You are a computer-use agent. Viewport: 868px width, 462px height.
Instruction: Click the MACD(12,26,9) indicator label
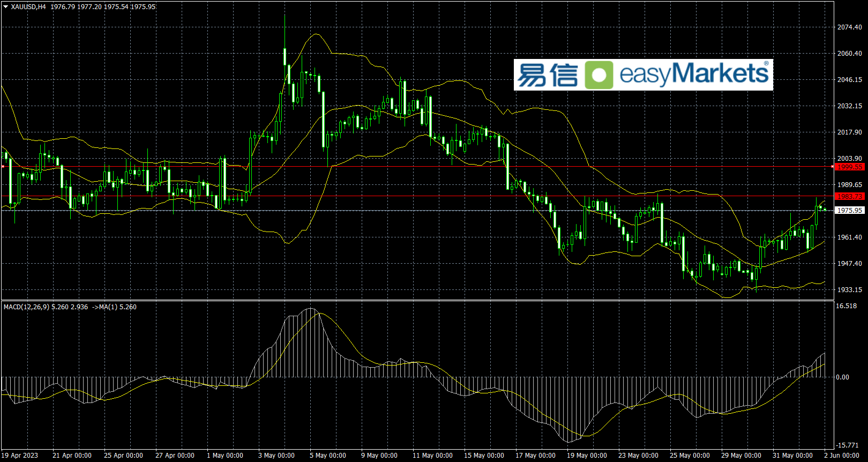pos(26,307)
